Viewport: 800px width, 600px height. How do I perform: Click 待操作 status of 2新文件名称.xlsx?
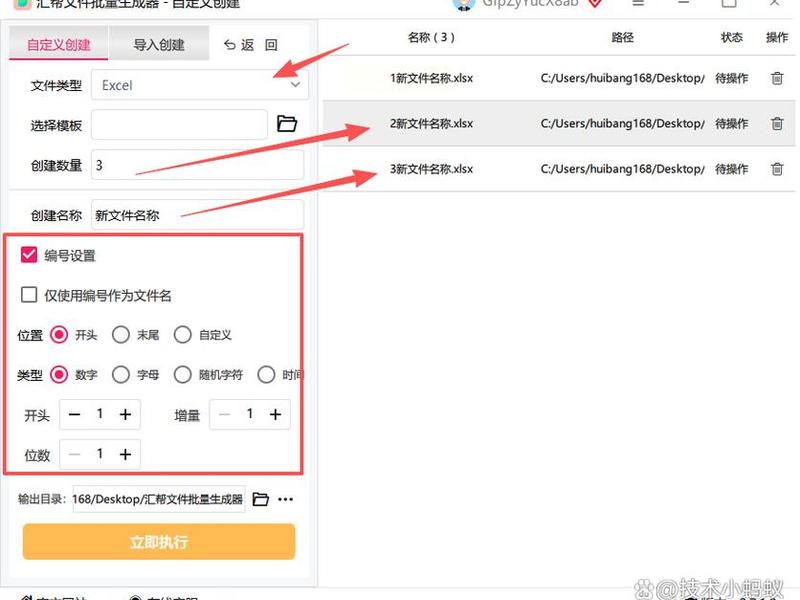[x=732, y=123]
